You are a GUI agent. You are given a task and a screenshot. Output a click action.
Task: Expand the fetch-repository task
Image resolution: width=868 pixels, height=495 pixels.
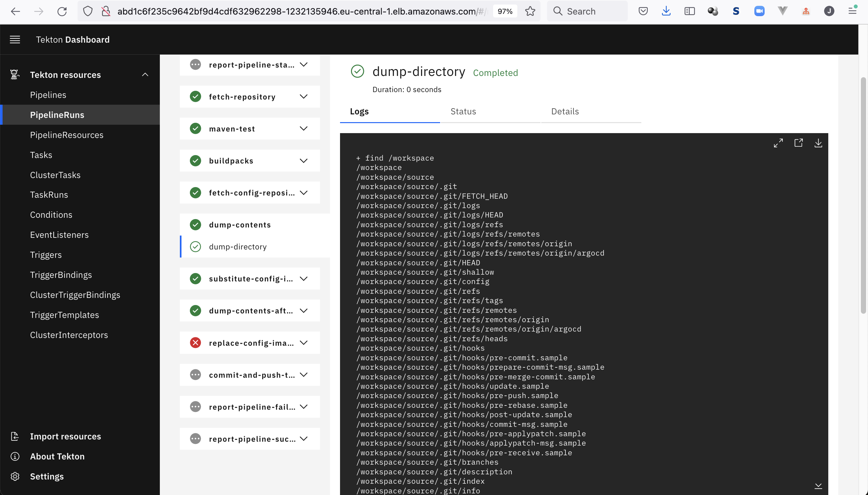pyautogui.click(x=304, y=97)
